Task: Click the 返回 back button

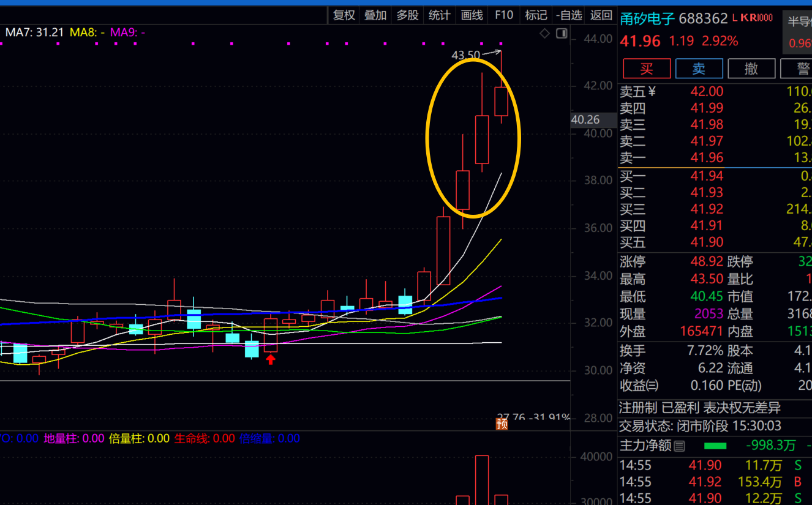Action: 601,15
